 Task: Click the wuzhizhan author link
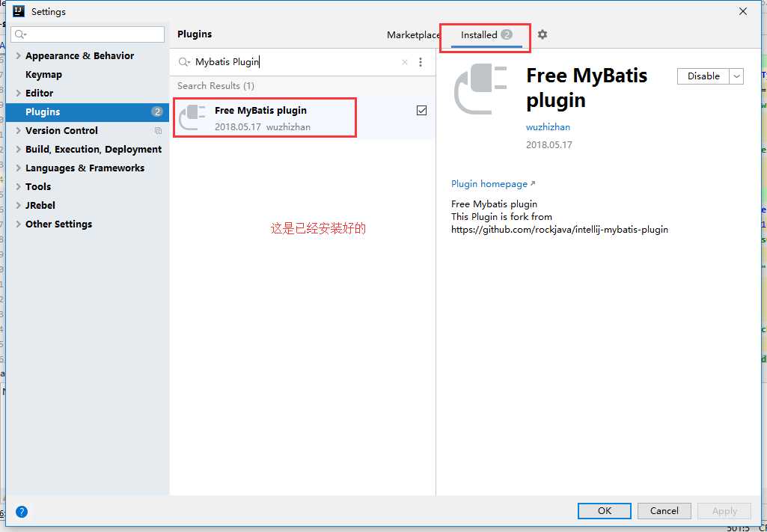tap(548, 127)
